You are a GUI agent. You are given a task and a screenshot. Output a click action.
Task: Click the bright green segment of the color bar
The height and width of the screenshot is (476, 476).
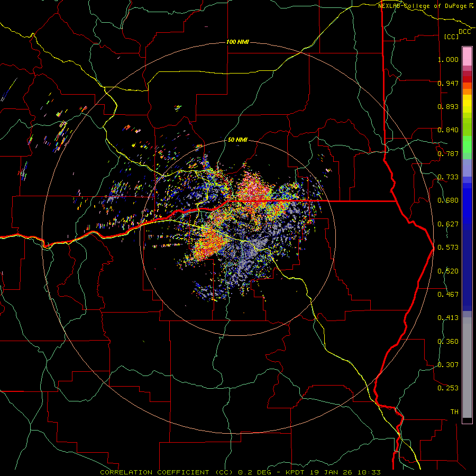[467, 144]
